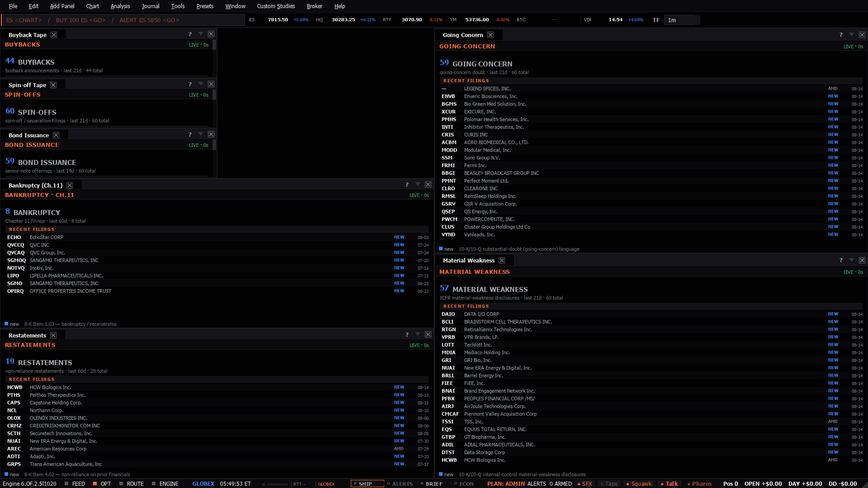Close the Going Concern tab via its X

click(x=491, y=35)
